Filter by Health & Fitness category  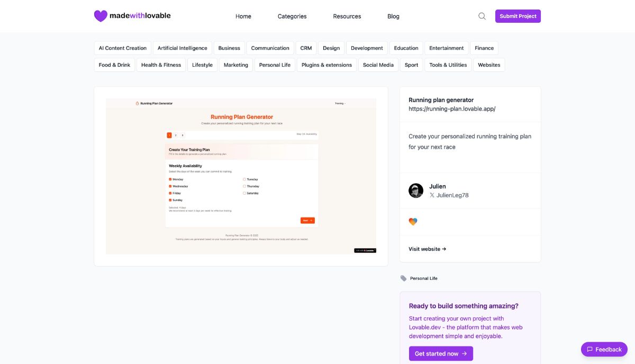[161, 65]
